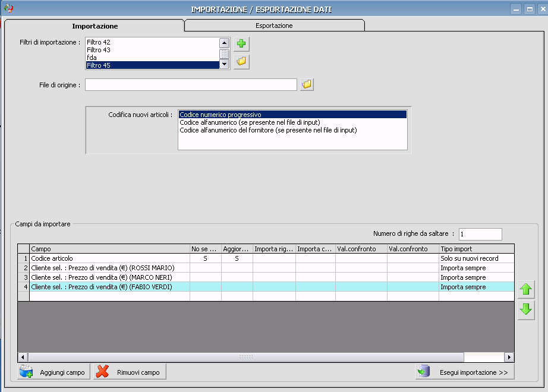Click the application icon in title bar

click(9, 8)
